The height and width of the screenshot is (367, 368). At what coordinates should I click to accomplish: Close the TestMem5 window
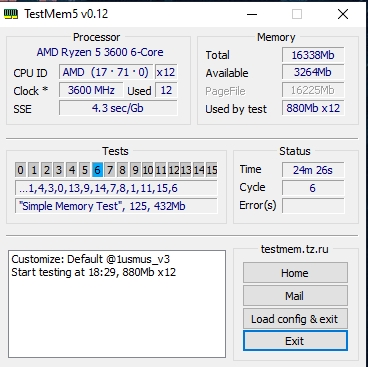tap(343, 14)
